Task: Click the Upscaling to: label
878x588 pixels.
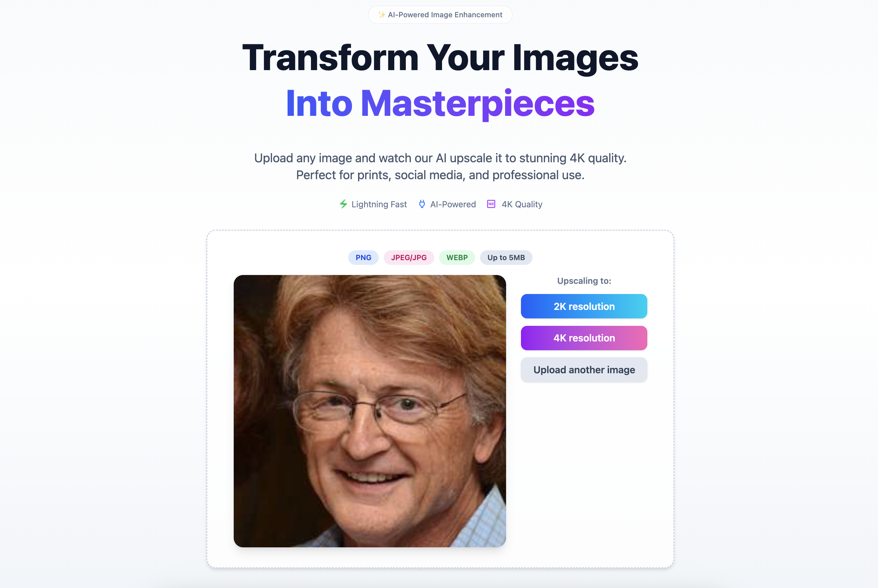Action: coord(584,281)
